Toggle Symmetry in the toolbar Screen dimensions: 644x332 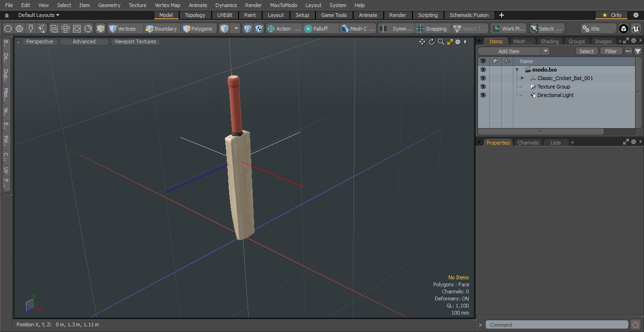[x=396, y=29]
